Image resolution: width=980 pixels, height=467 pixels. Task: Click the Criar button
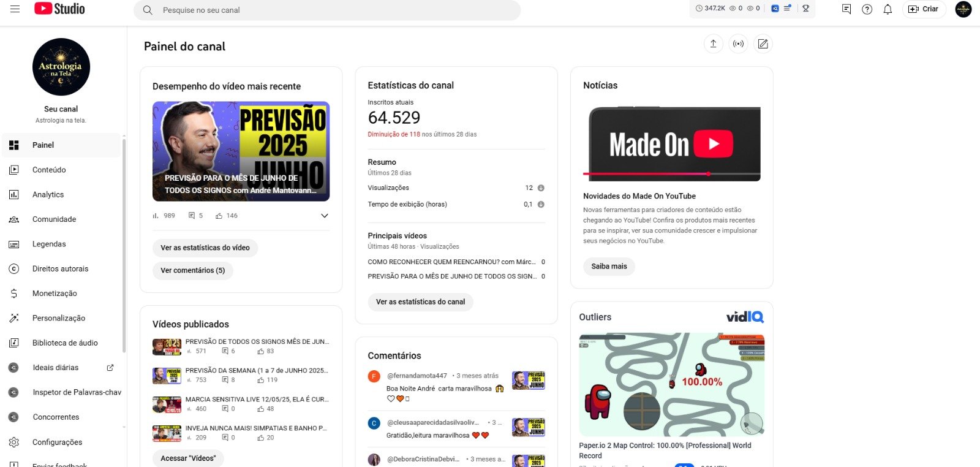tap(924, 9)
